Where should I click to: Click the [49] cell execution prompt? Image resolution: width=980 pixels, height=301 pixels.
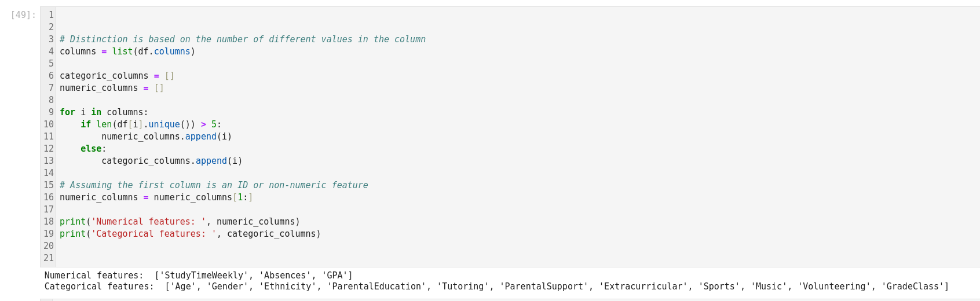(23, 15)
